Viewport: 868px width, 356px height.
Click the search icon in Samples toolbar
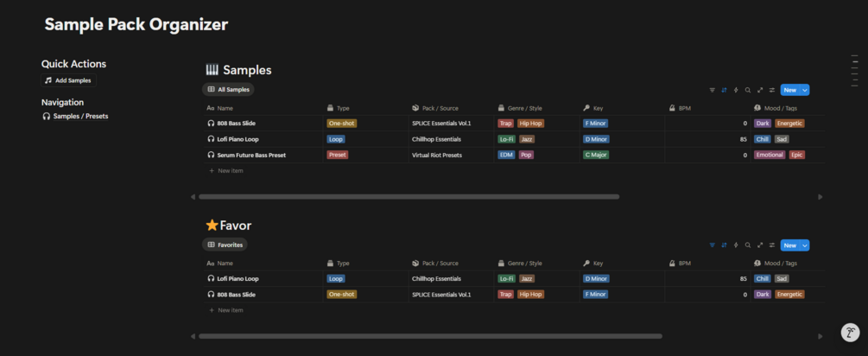(748, 90)
